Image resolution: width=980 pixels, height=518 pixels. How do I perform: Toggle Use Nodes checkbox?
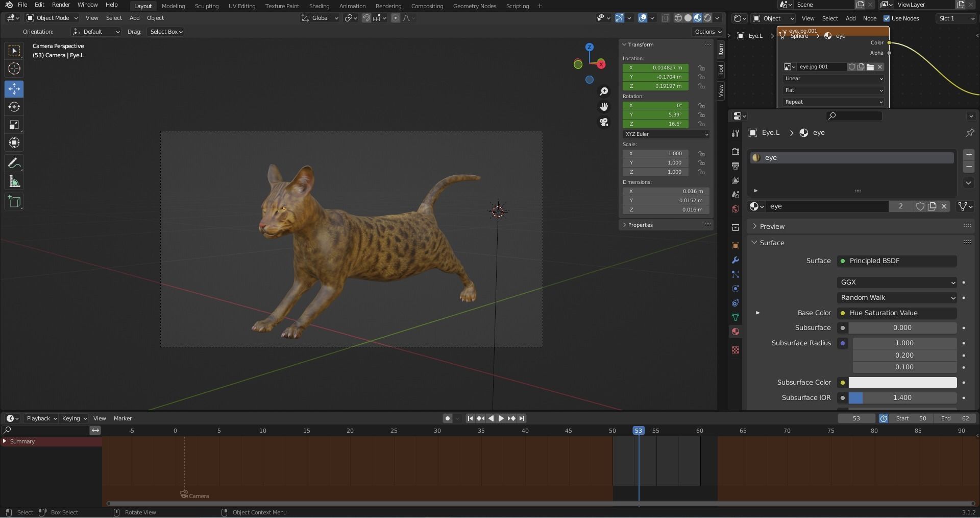887,18
